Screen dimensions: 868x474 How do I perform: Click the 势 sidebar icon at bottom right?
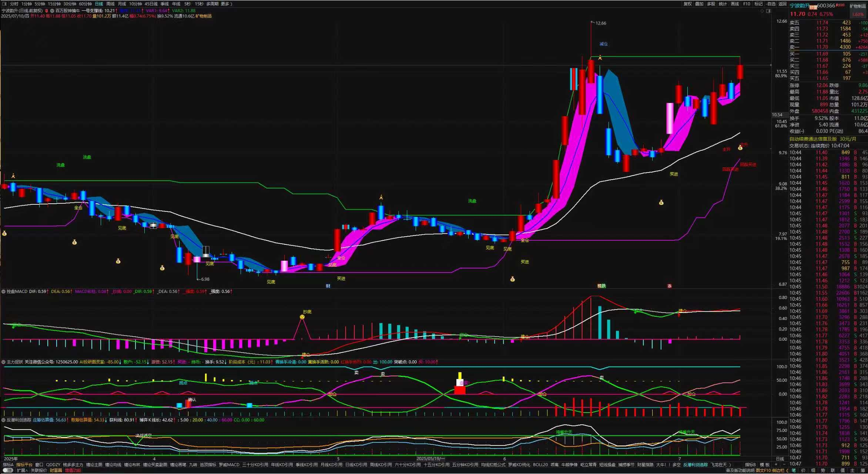coord(823,471)
